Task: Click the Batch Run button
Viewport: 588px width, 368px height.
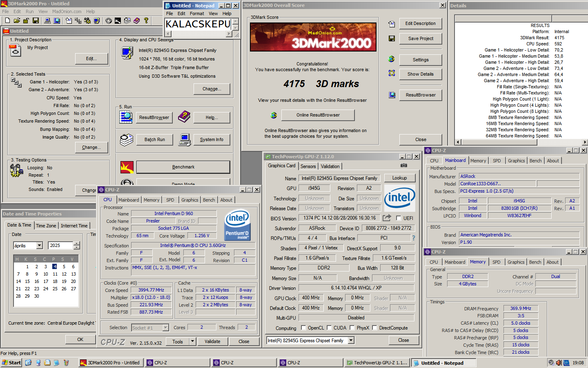Action: point(155,139)
